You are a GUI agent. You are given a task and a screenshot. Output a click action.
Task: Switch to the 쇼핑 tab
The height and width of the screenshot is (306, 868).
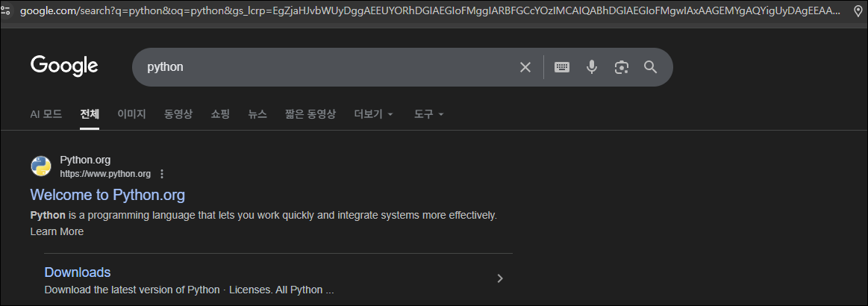tap(220, 114)
